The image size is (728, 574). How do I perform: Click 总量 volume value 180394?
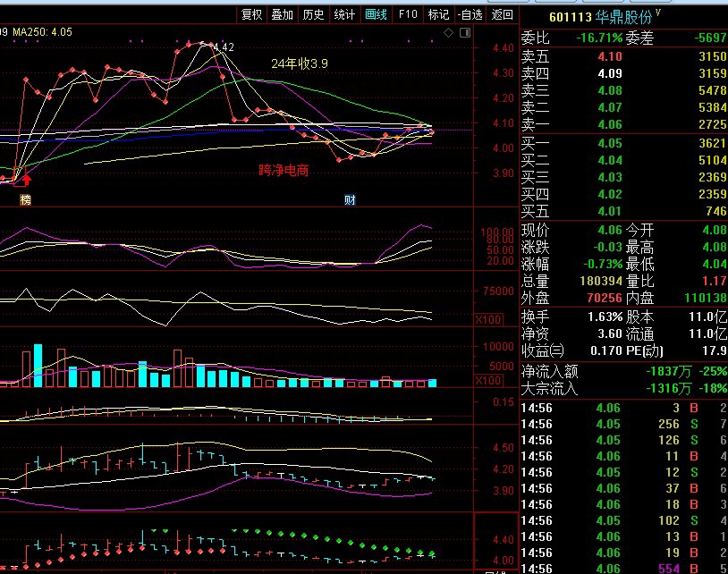[601, 282]
